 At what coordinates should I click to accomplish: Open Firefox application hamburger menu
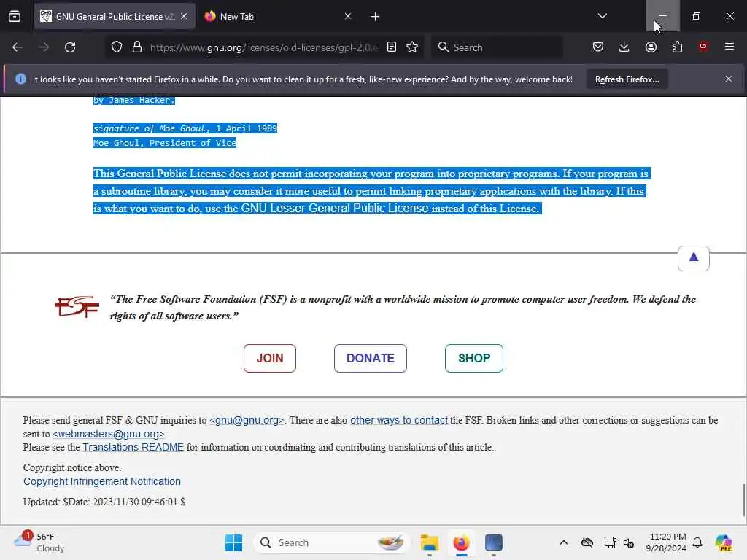pyautogui.click(x=729, y=47)
